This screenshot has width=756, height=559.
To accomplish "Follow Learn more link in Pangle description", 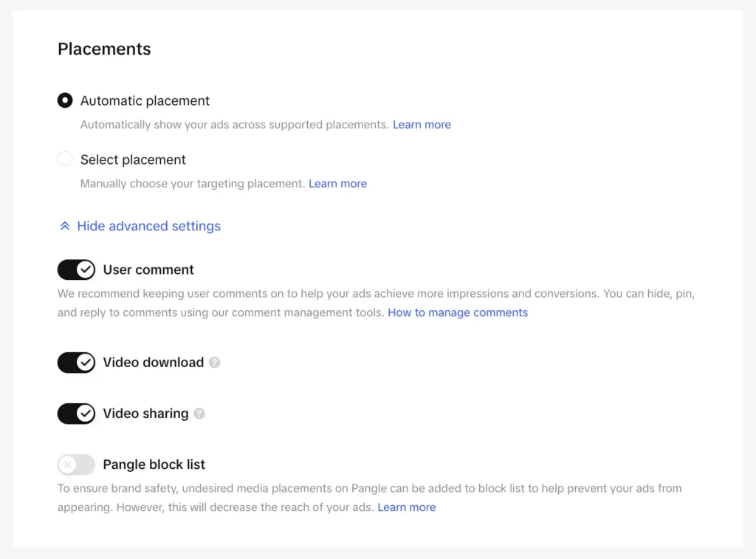I will click(407, 507).
